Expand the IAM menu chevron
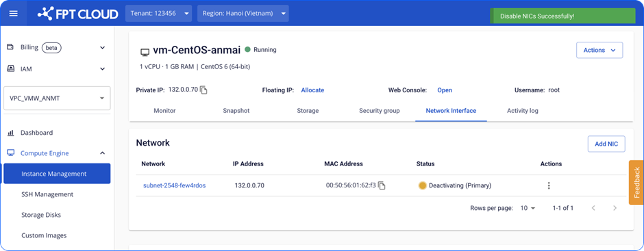This screenshot has height=251, width=644. (x=103, y=69)
